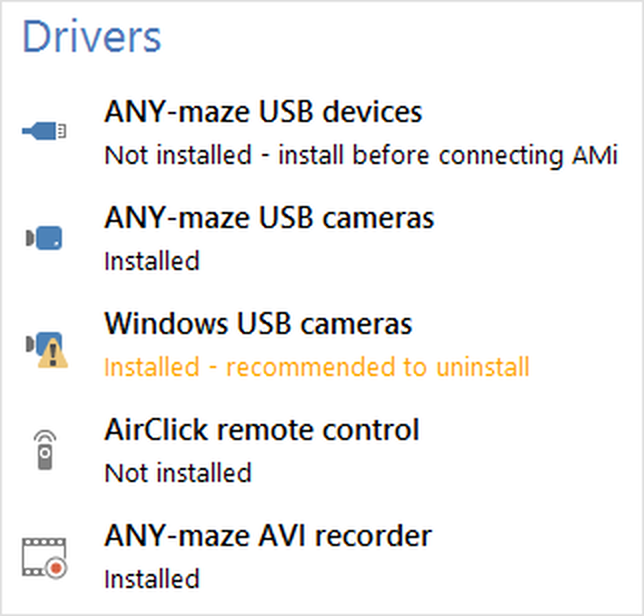
Task: Select the ANY-maze USB cameras title
Action: pos(269,218)
